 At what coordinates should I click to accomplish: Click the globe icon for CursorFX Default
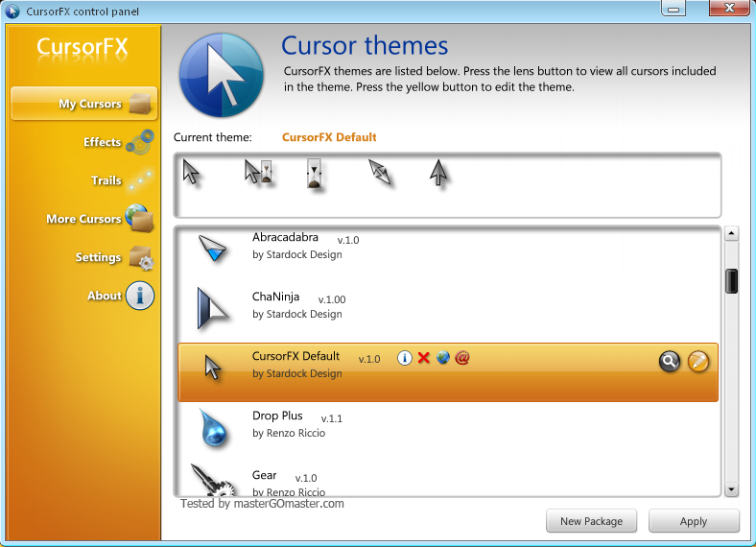[442, 358]
